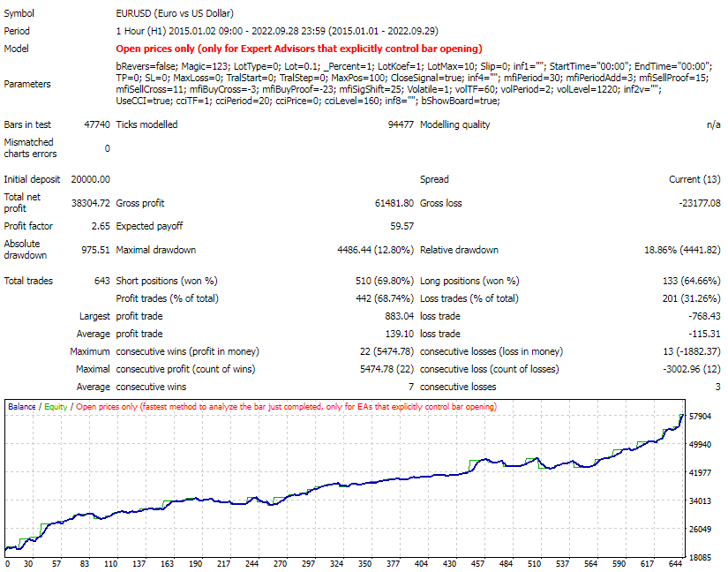Select the Absolute drawdown value 975.51

click(x=95, y=250)
